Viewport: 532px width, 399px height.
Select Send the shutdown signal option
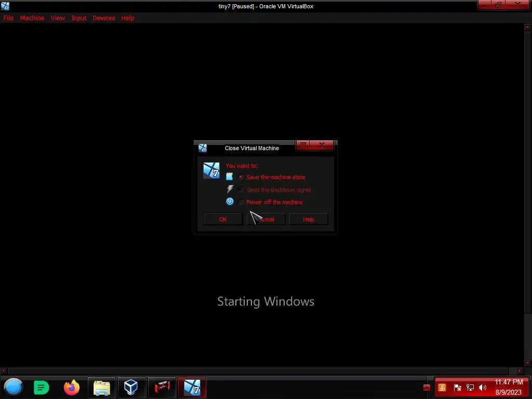pos(275,190)
